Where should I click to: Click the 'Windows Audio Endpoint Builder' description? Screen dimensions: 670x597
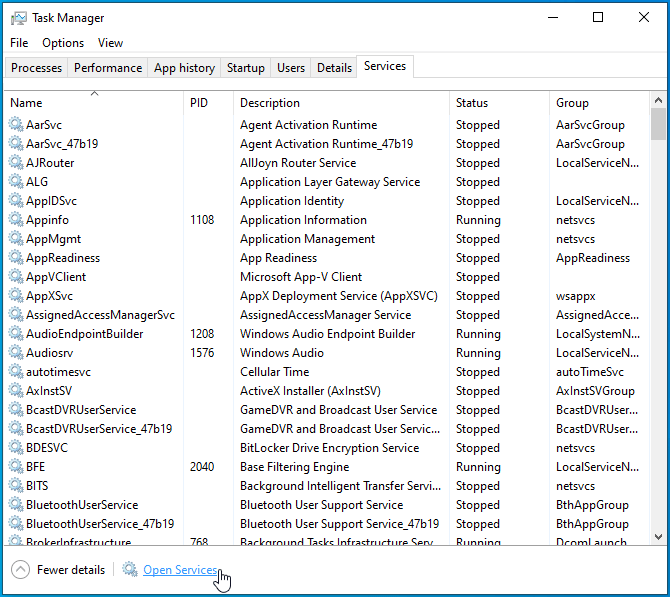pyautogui.click(x=327, y=334)
